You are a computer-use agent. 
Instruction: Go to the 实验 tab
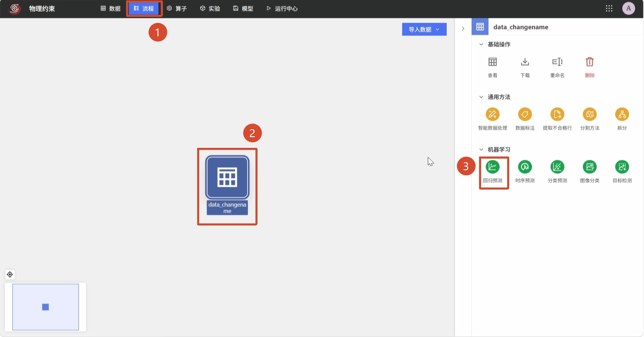(x=210, y=8)
